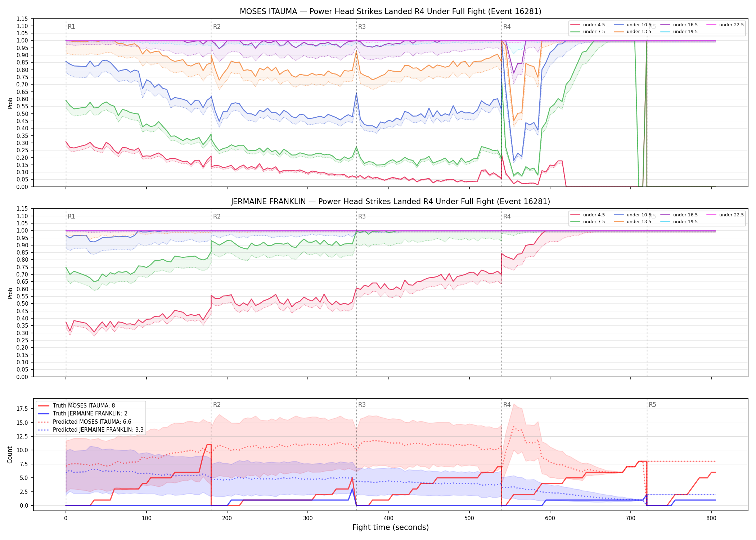Click the blue line swatch beside 'Truth JERMAINE FRANKLIN'
This screenshot has height=540, width=756.
click(44, 414)
